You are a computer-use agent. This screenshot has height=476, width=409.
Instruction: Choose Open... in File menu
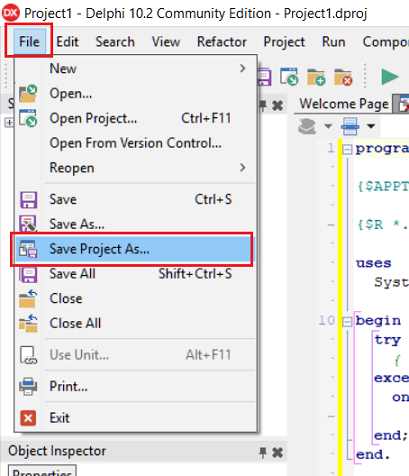click(x=136, y=93)
